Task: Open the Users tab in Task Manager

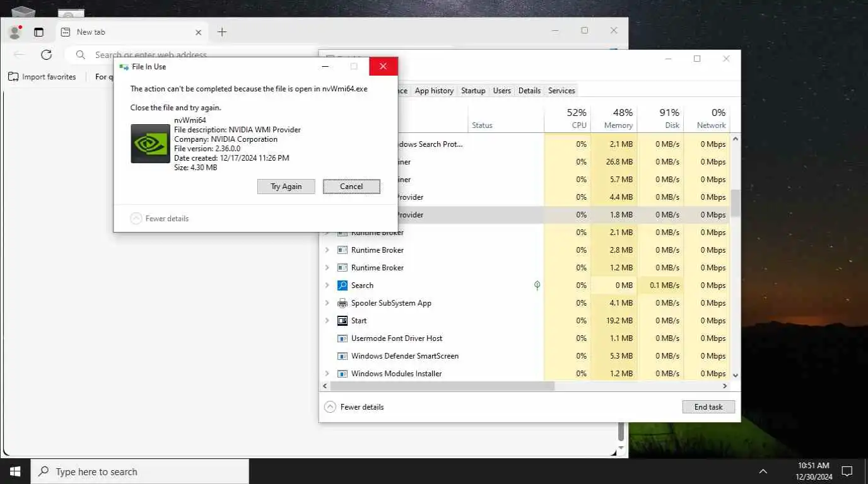Action: (x=502, y=91)
